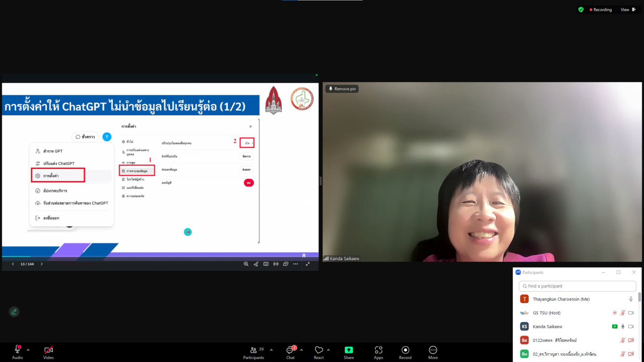Click the broadcast live icon in slide toolbar
644x362 pixels.
[x=275, y=264]
